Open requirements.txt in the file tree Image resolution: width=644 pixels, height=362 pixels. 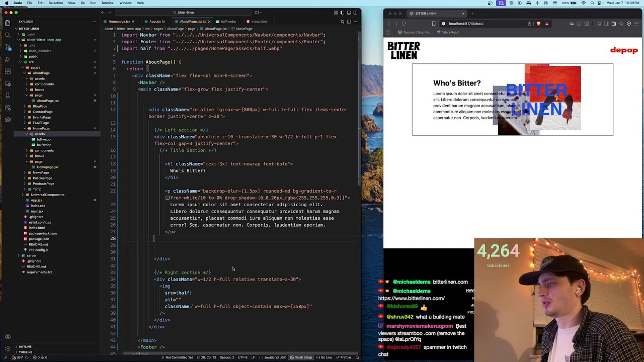pos(39,272)
